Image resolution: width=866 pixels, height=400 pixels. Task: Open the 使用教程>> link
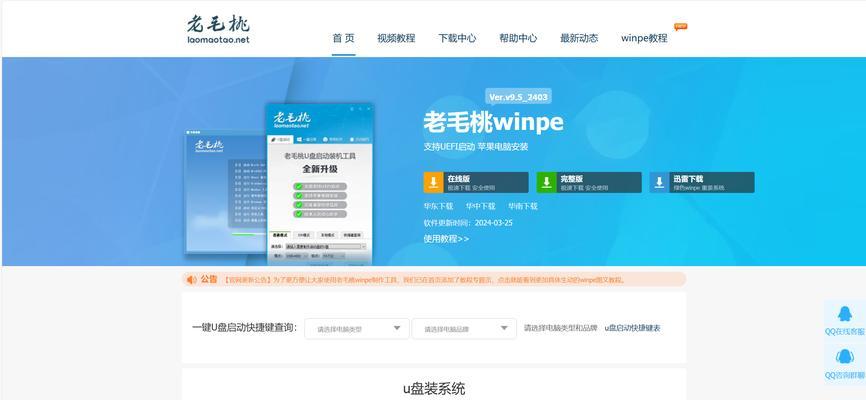pyautogui.click(x=446, y=239)
